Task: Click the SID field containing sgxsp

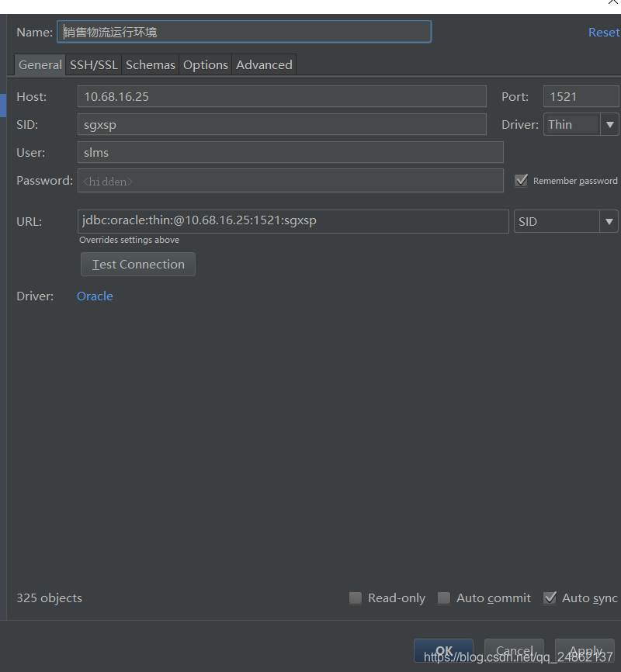Action: 282,124
